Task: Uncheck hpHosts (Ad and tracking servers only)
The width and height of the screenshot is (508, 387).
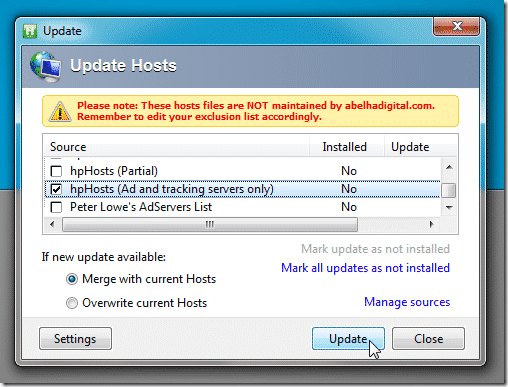Action: click(x=56, y=189)
